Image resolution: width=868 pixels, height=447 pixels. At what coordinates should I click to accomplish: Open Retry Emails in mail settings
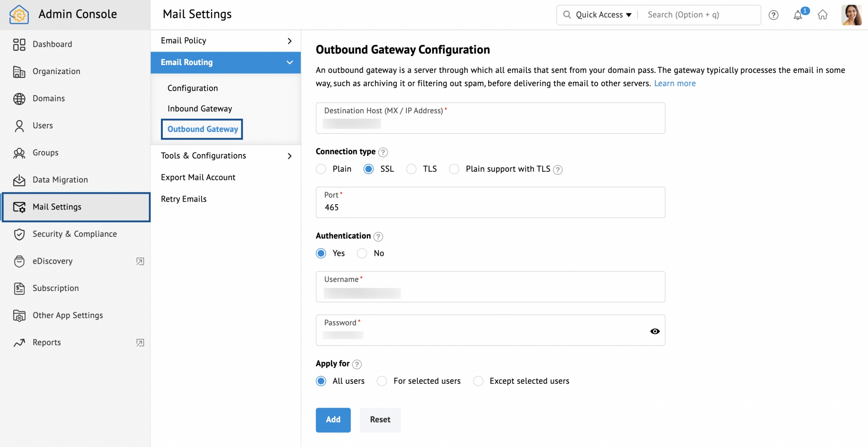[x=184, y=199]
